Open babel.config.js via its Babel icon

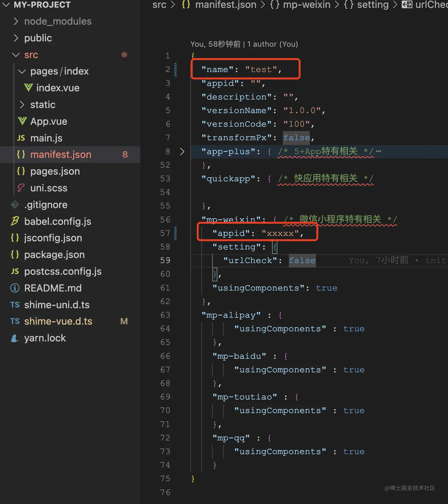15,221
